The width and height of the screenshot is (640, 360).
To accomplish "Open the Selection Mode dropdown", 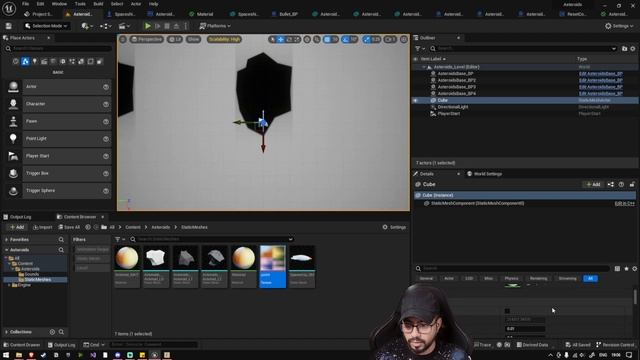I will pos(46,26).
